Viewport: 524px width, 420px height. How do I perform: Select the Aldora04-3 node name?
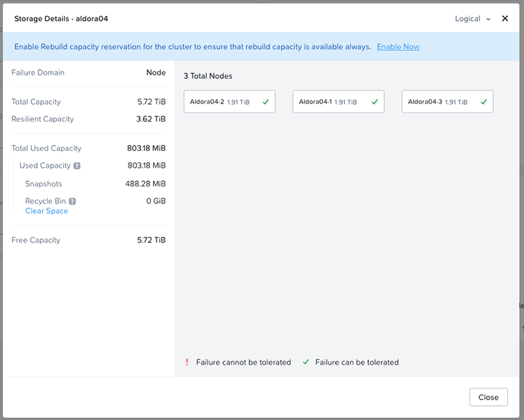tap(425, 102)
